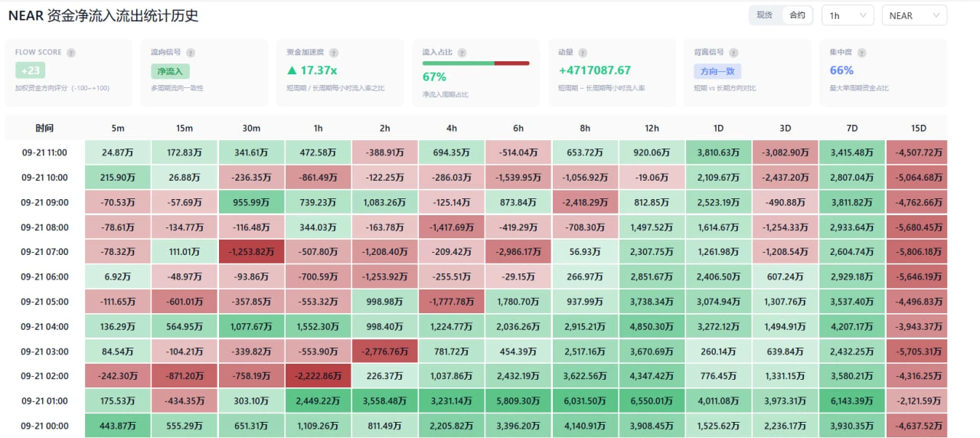The image size is (980, 438).
Task: Open the help icon beside 集中度
Action: (861, 53)
